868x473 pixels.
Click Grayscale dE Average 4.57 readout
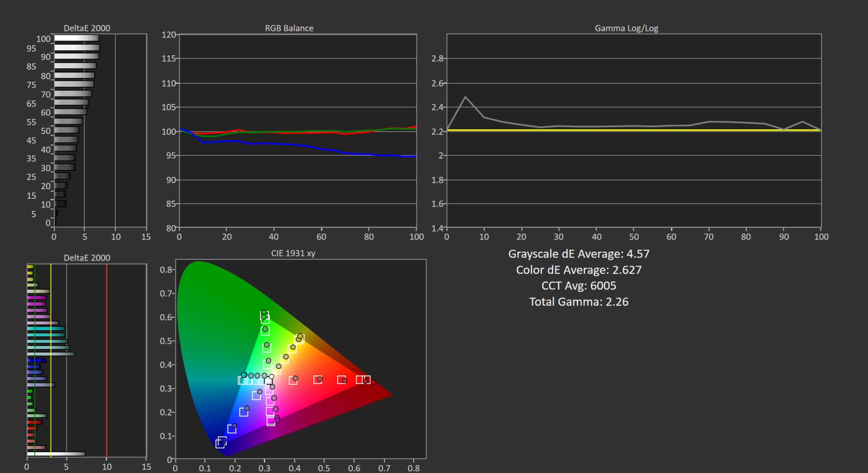pyautogui.click(x=579, y=254)
